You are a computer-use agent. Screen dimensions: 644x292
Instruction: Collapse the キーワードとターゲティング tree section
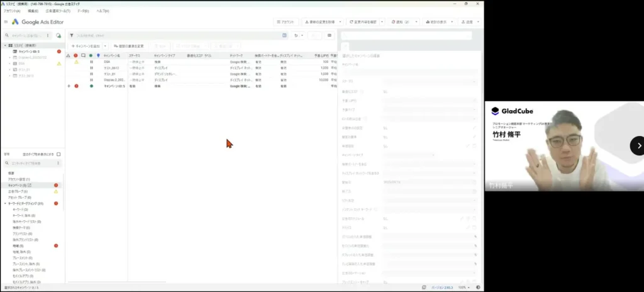(x=5, y=203)
